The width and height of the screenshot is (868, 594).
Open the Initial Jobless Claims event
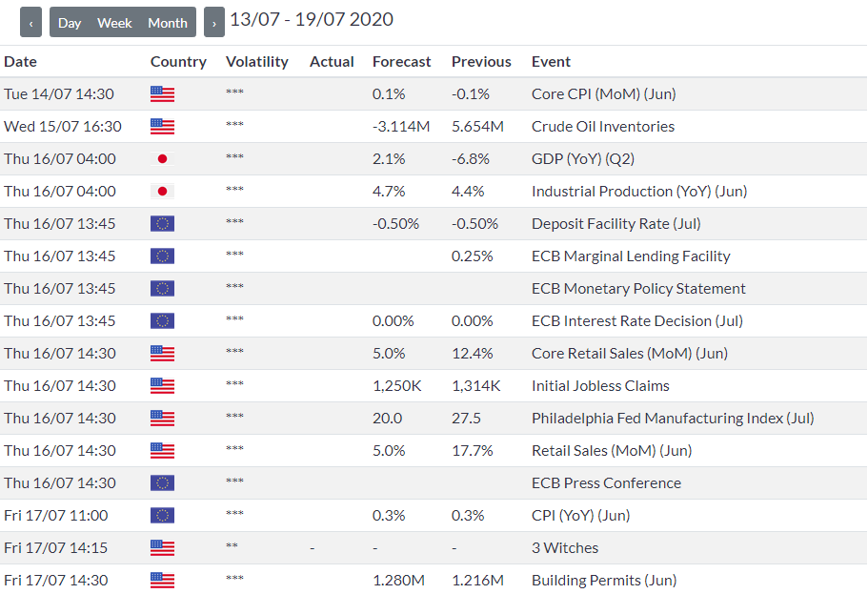(x=600, y=386)
